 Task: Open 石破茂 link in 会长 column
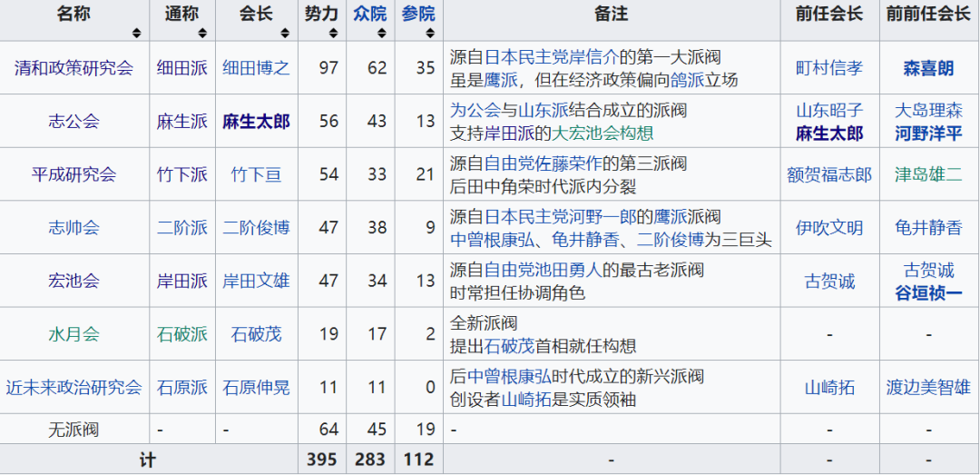[256, 333]
